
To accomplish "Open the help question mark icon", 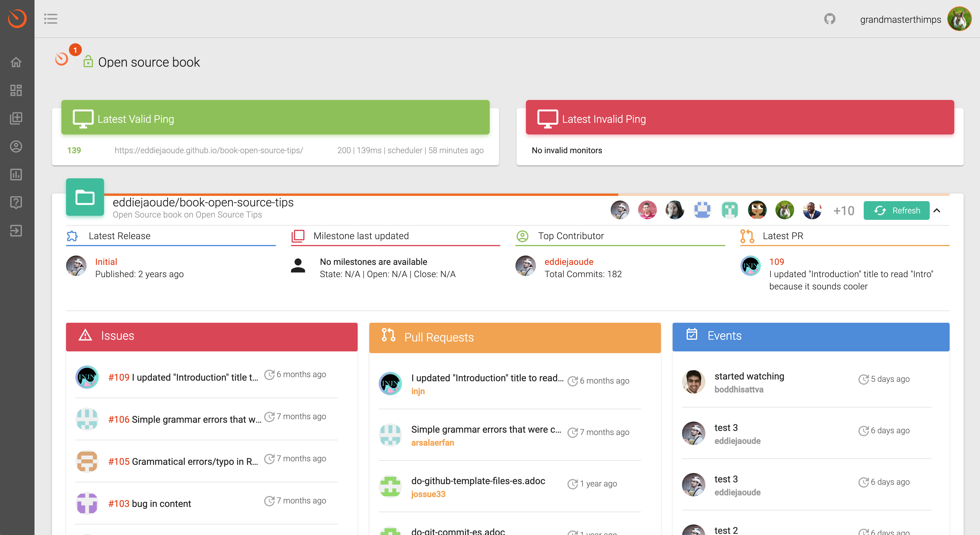I will point(16,202).
